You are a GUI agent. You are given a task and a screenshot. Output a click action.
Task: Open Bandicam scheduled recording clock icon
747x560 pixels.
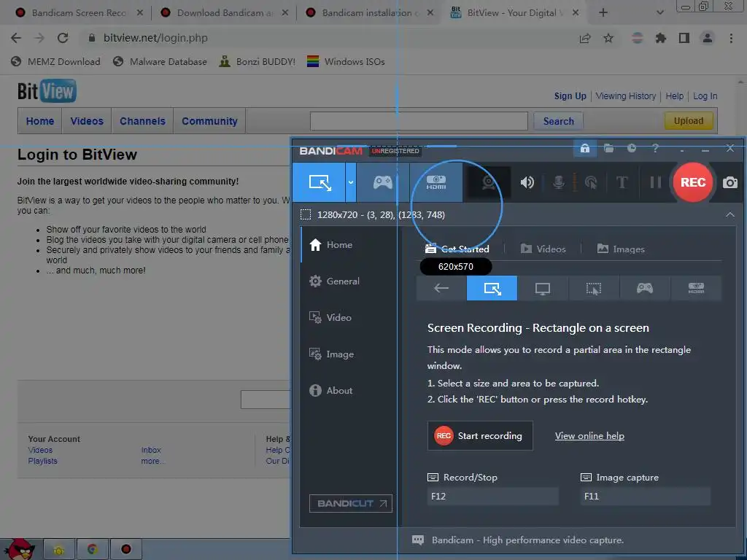click(x=632, y=148)
